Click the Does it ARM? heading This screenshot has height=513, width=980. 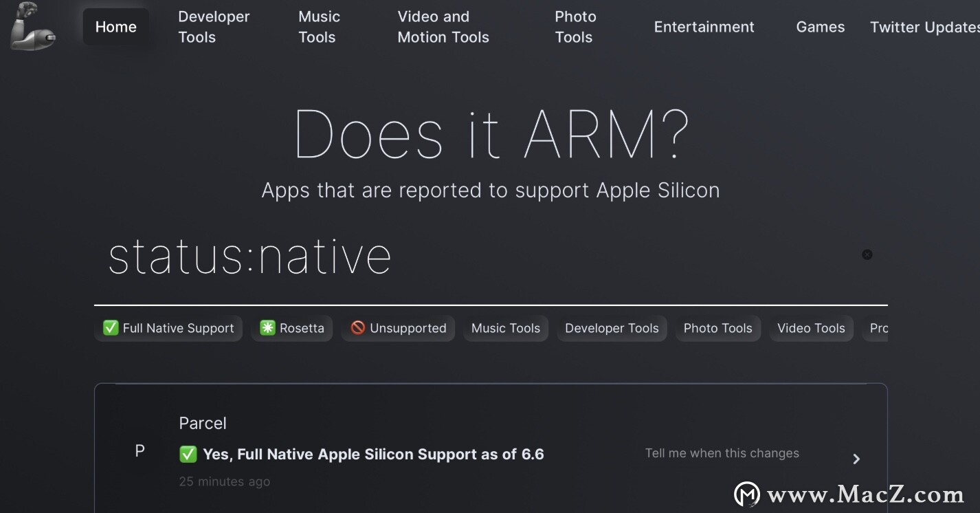(491, 134)
